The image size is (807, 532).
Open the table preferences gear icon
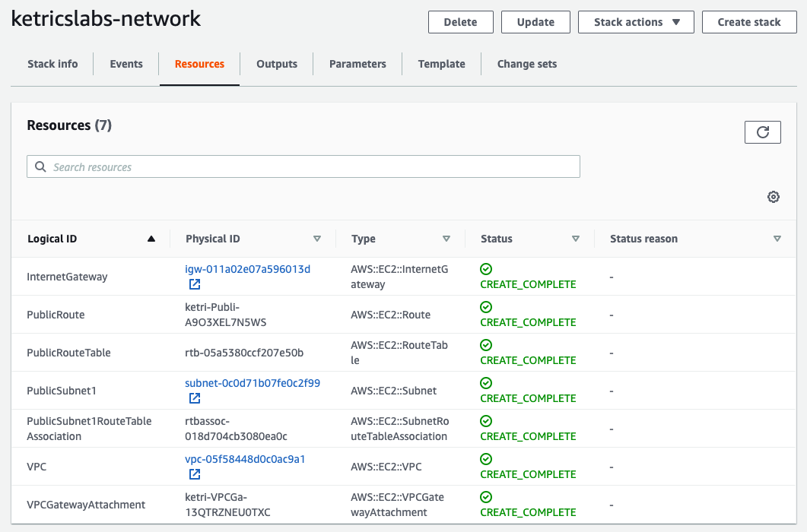(x=773, y=196)
